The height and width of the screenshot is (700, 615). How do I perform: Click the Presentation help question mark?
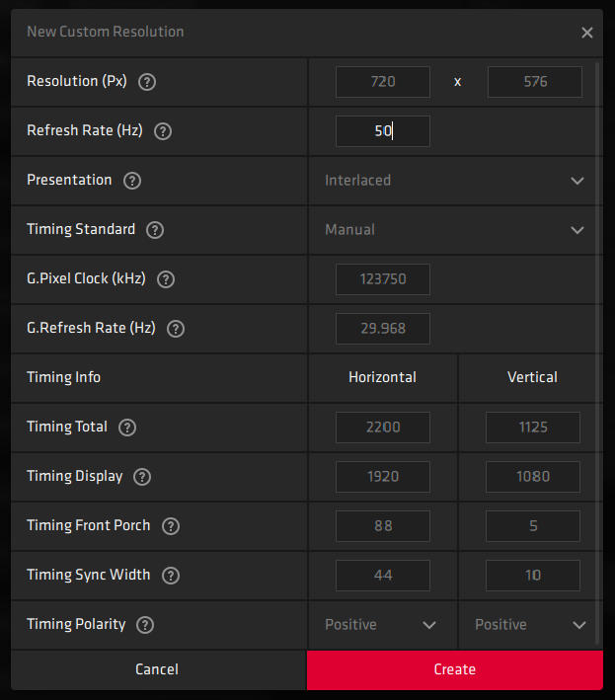point(132,181)
